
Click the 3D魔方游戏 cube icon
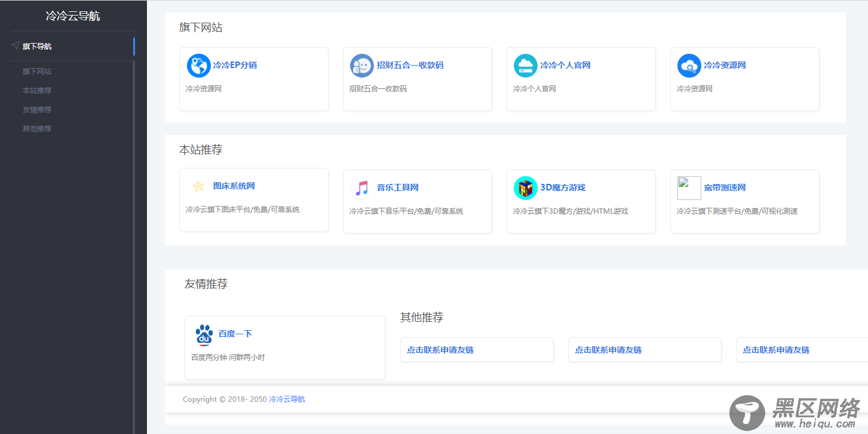coord(526,188)
